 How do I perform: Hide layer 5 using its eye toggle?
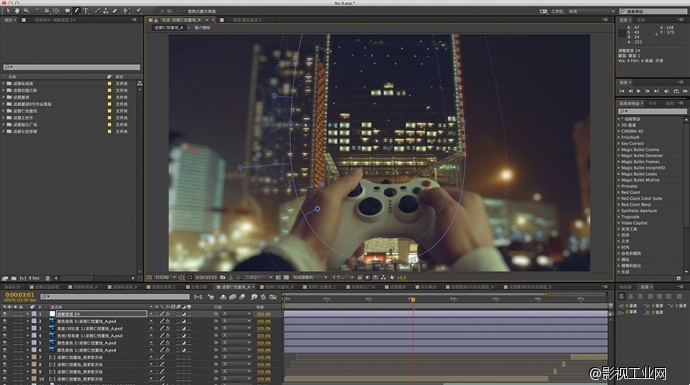point(5,343)
